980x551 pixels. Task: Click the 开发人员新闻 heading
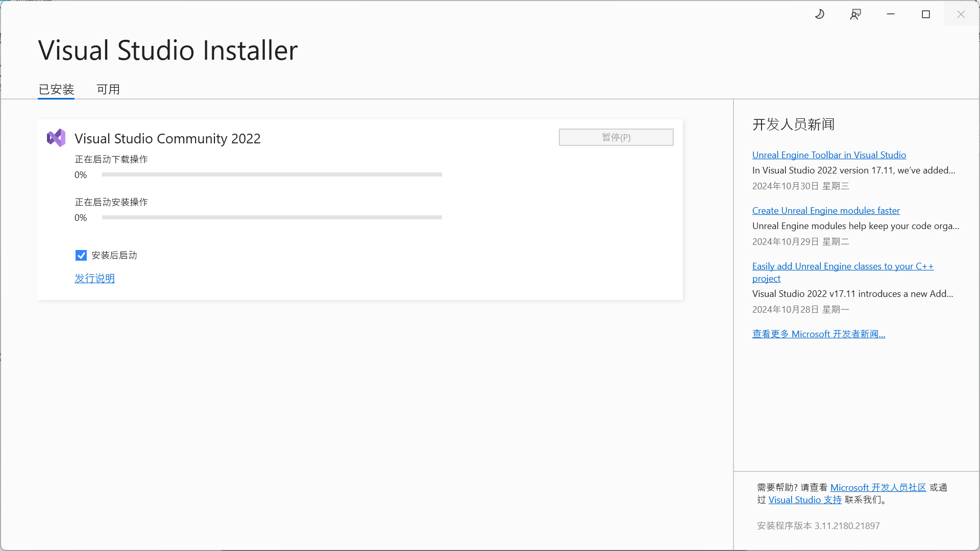click(x=793, y=124)
